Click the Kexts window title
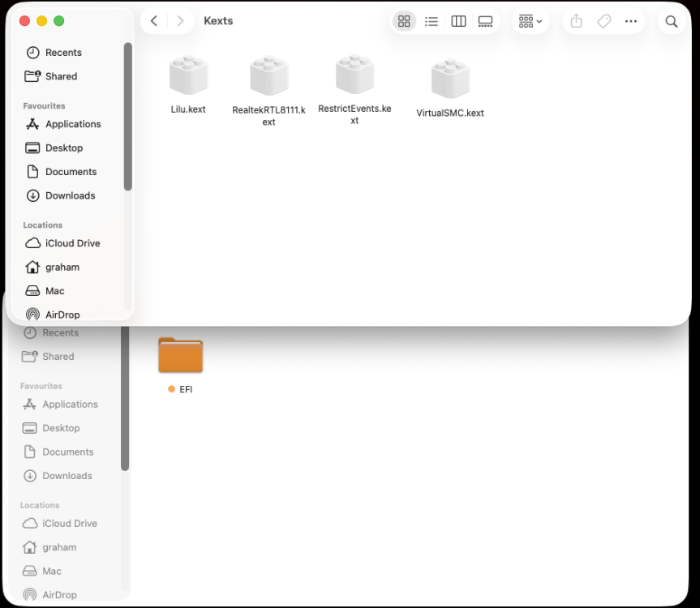Viewport: 700px width, 608px height. pyautogui.click(x=218, y=21)
